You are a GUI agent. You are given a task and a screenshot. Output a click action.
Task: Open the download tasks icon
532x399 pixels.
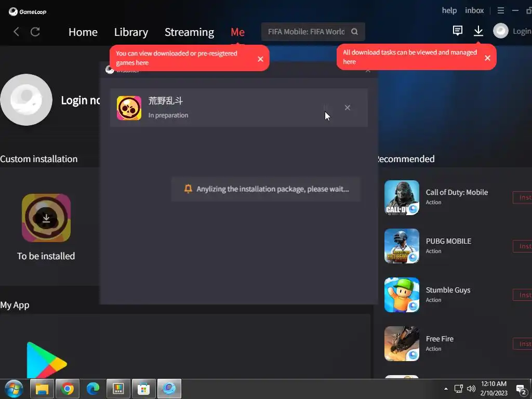click(x=478, y=31)
